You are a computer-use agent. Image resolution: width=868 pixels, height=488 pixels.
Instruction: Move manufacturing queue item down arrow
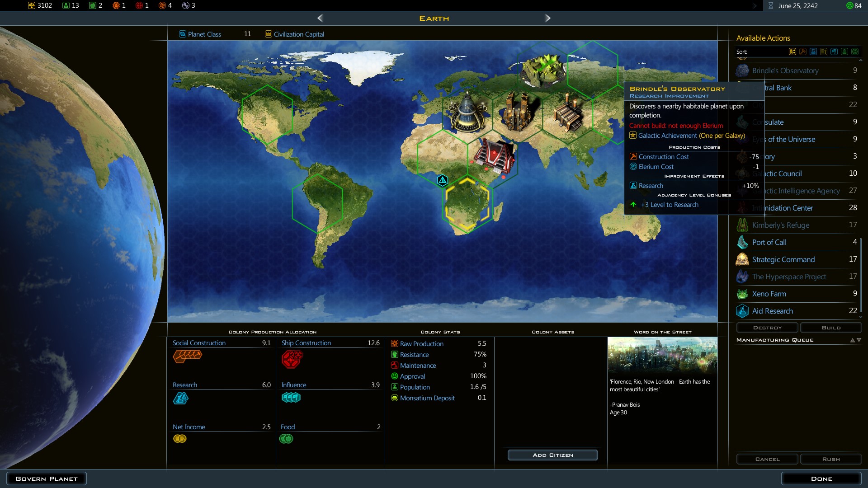click(x=859, y=340)
